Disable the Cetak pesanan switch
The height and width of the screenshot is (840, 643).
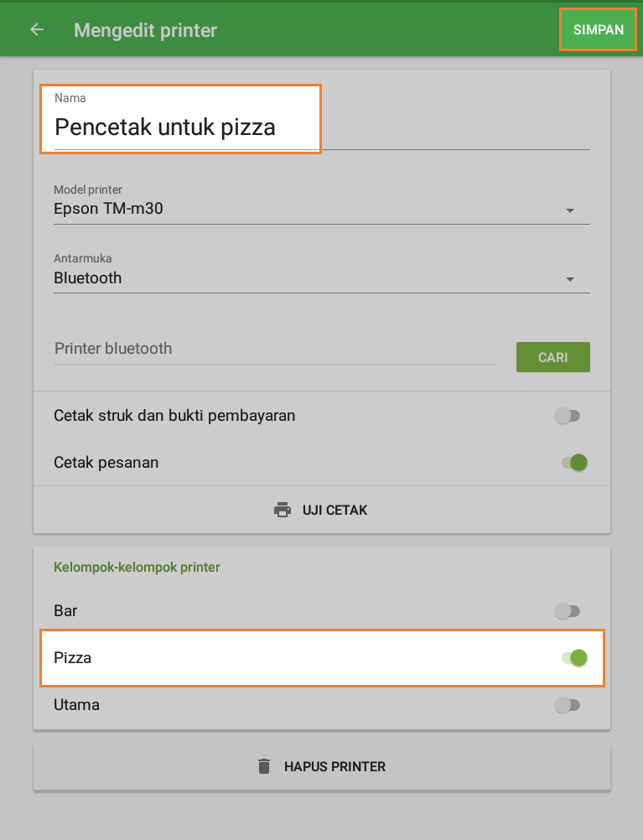(574, 463)
